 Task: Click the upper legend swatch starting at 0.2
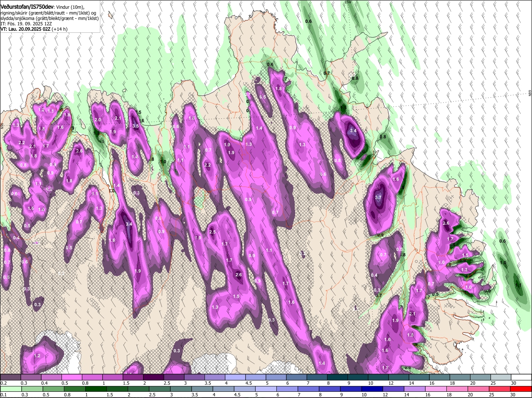click(x=10, y=377)
